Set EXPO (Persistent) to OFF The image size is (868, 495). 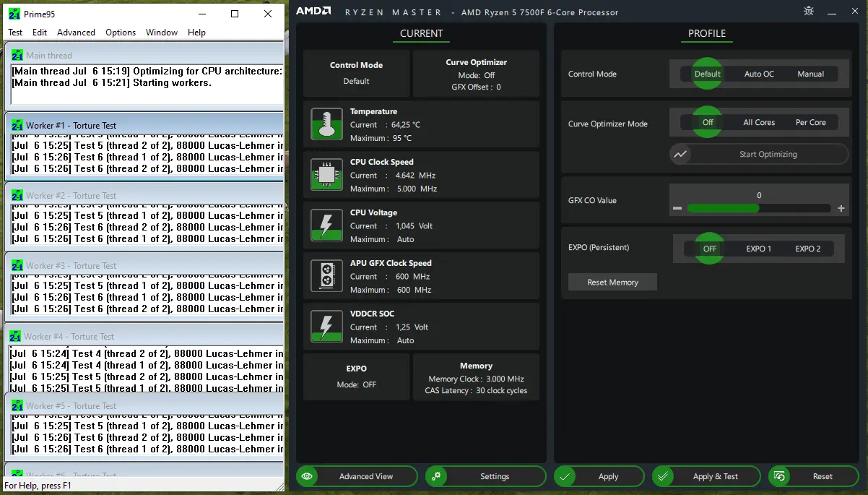[x=710, y=249]
